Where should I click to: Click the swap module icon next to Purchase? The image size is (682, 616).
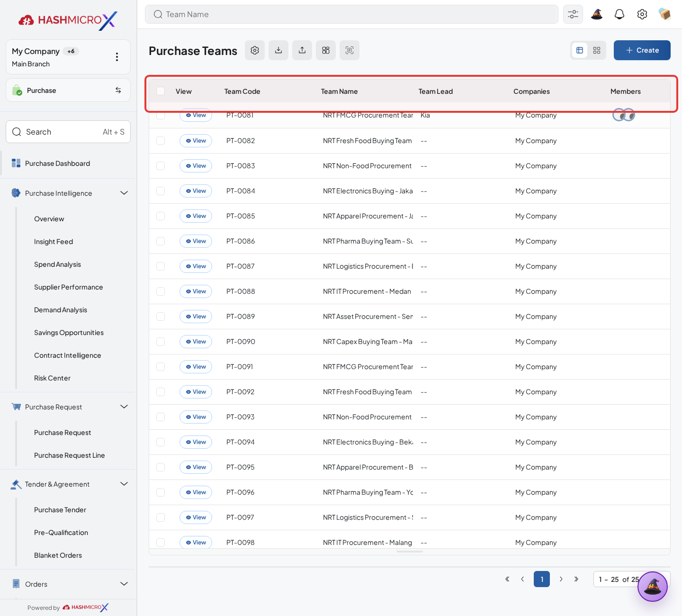click(x=118, y=90)
